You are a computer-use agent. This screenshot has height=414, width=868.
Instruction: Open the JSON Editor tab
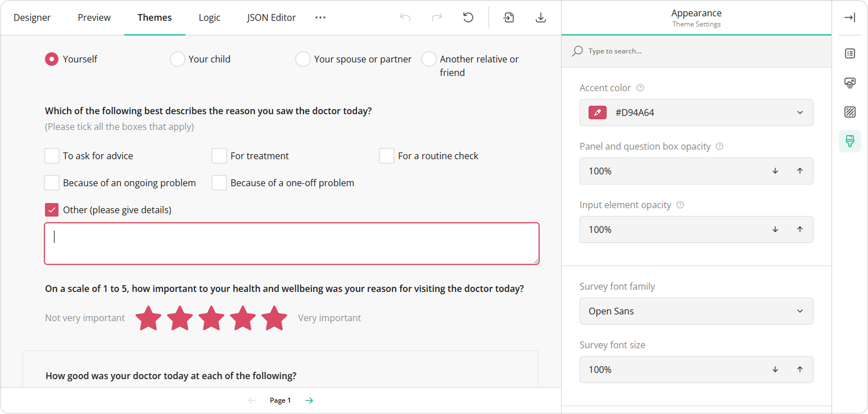(271, 17)
